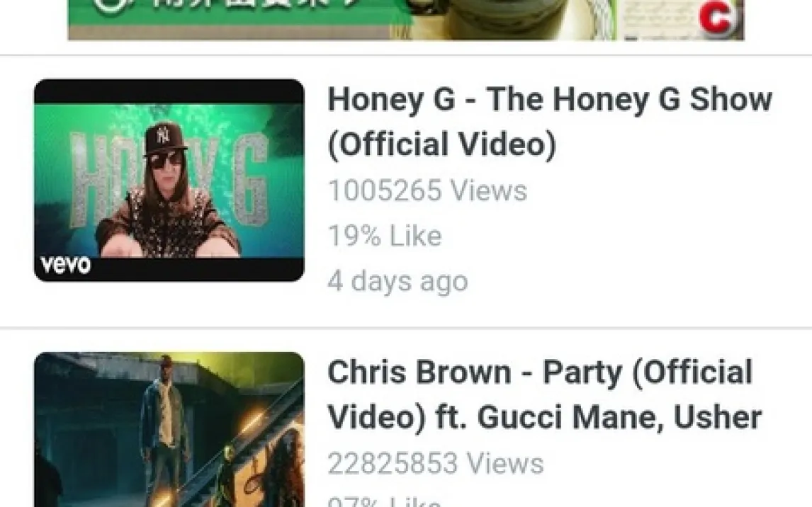This screenshot has width=812, height=507.
Task: Select the '22825853 Views' count
Action: coord(436,463)
